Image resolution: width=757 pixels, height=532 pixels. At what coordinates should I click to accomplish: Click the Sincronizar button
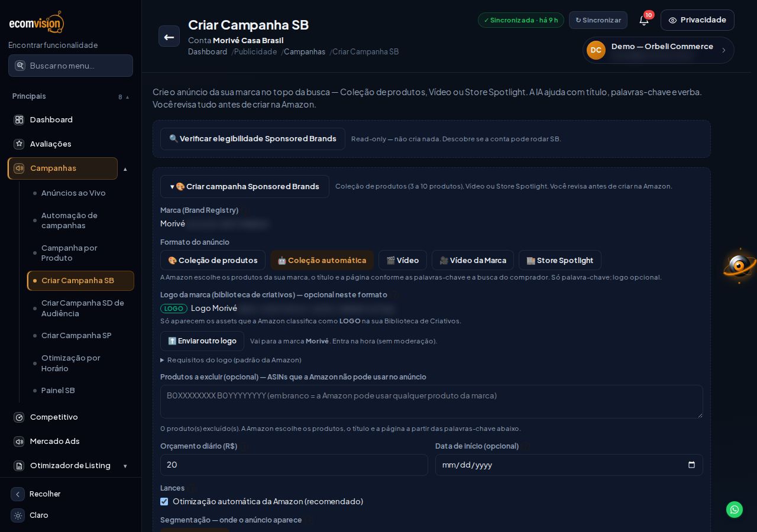(598, 20)
